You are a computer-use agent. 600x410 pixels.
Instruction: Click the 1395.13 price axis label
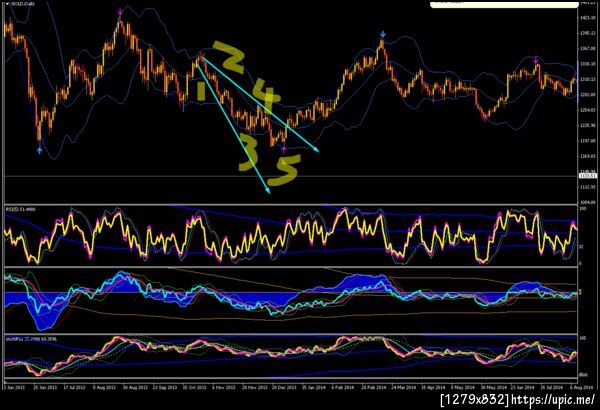[x=587, y=33]
